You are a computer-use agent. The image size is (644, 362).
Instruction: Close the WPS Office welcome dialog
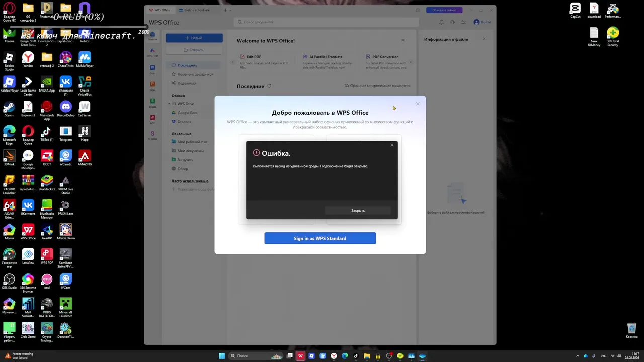click(x=418, y=104)
